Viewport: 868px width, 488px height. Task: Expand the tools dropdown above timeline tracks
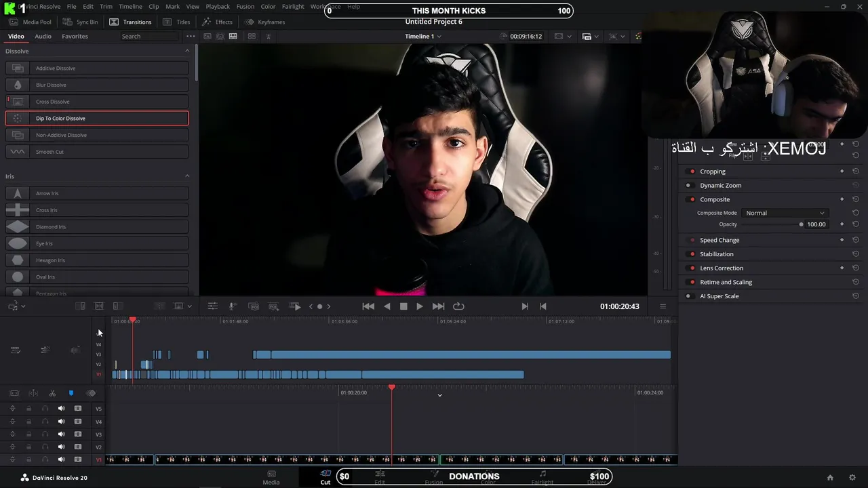point(23,306)
